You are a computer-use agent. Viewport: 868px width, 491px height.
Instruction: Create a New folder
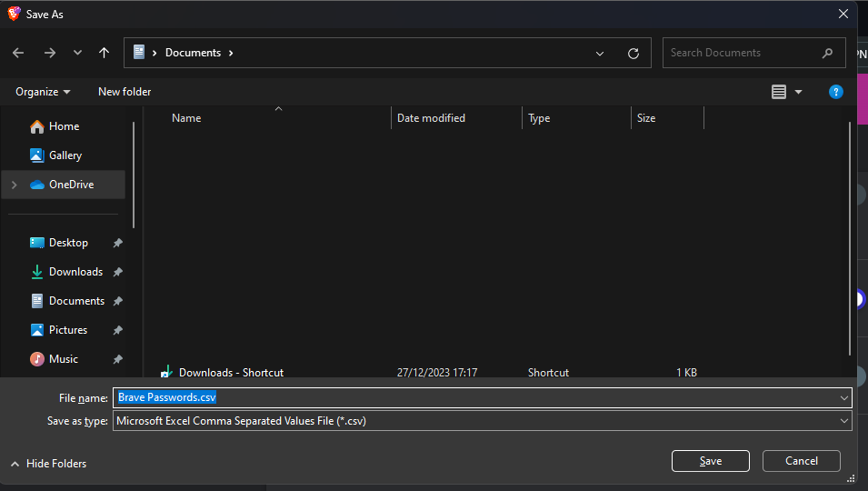(125, 92)
